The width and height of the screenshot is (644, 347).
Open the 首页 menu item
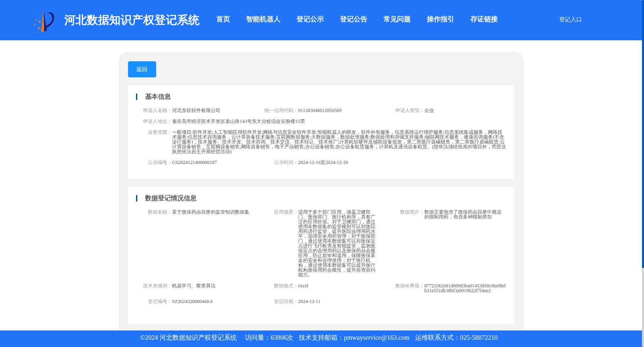coord(223,19)
